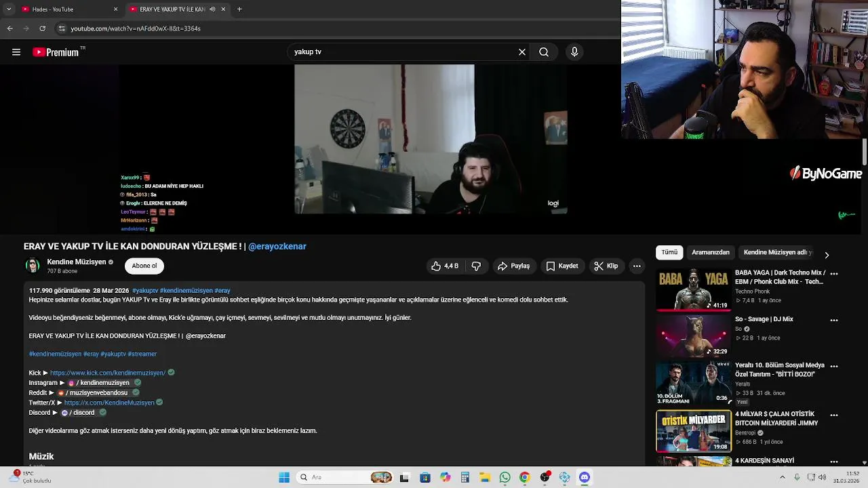Click the search magnifier button
This screenshot has width=868, height=488.
pos(544,52)
